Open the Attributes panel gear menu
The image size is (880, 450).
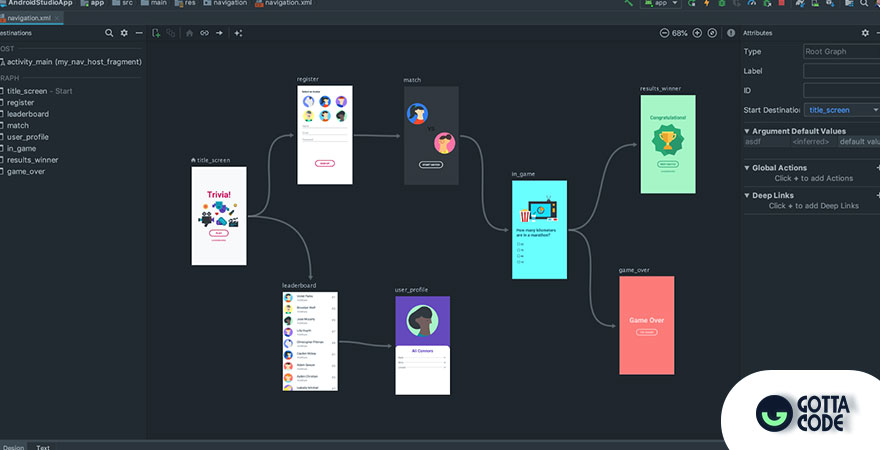pos(865,33)
